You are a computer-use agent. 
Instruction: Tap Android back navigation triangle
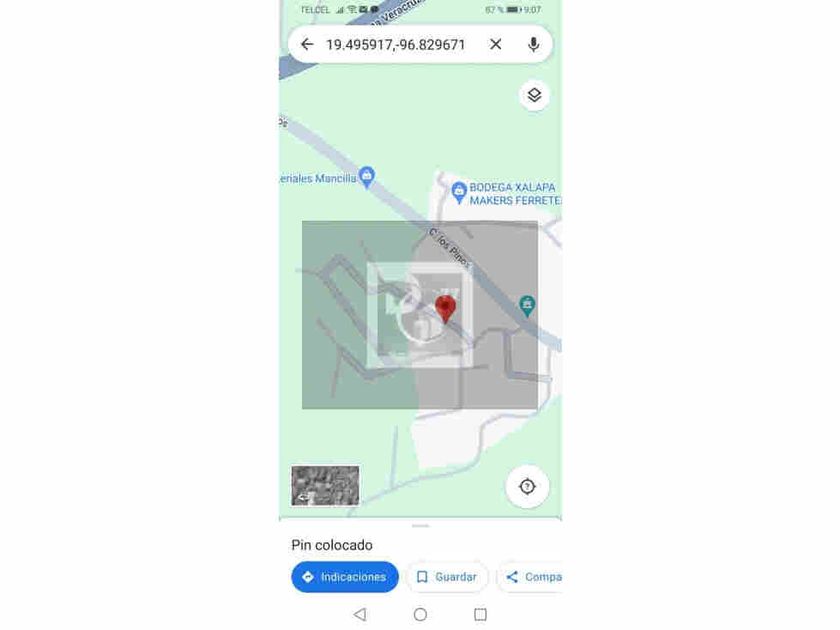click(360, 614)
